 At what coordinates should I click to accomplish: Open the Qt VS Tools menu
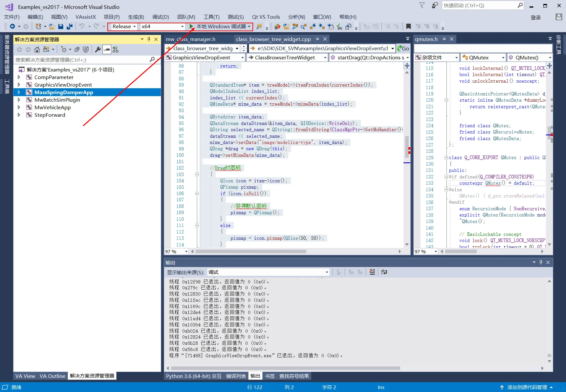click(x=266, y=17)
